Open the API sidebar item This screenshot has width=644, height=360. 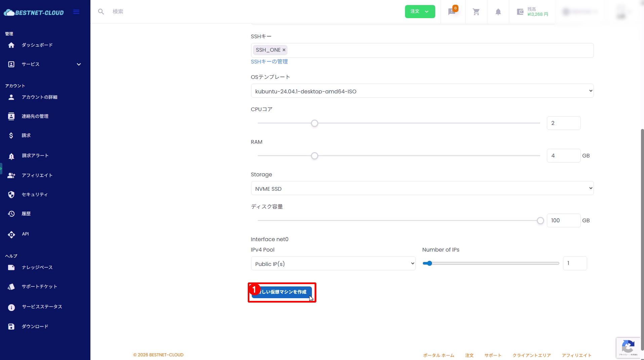pos(25,234)
